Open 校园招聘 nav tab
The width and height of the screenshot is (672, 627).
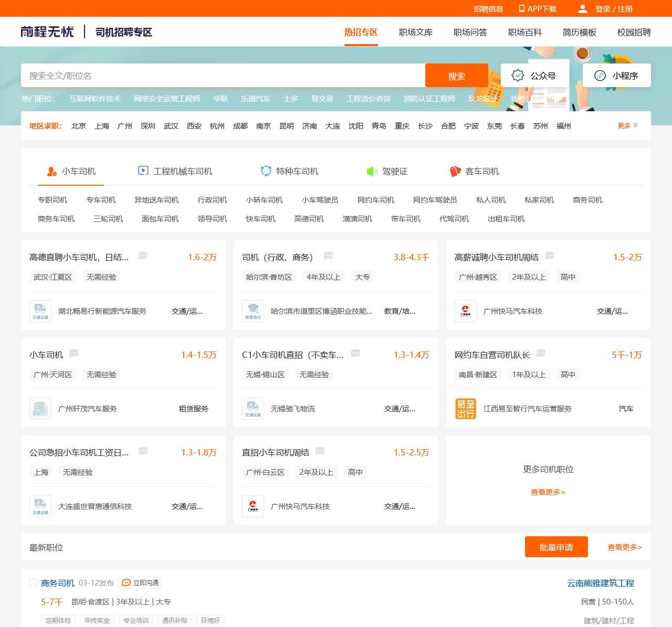634,32
